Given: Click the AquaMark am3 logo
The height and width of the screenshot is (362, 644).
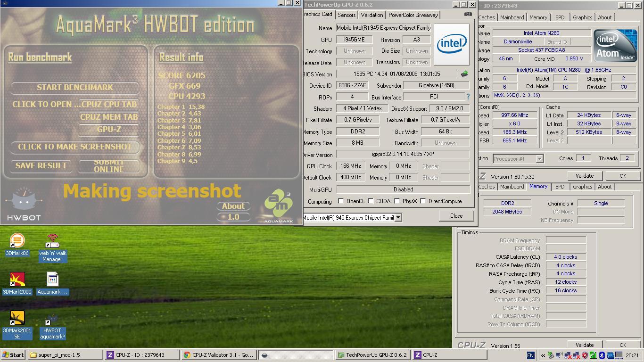Looking at the screenshot, I should pos(278,206).
